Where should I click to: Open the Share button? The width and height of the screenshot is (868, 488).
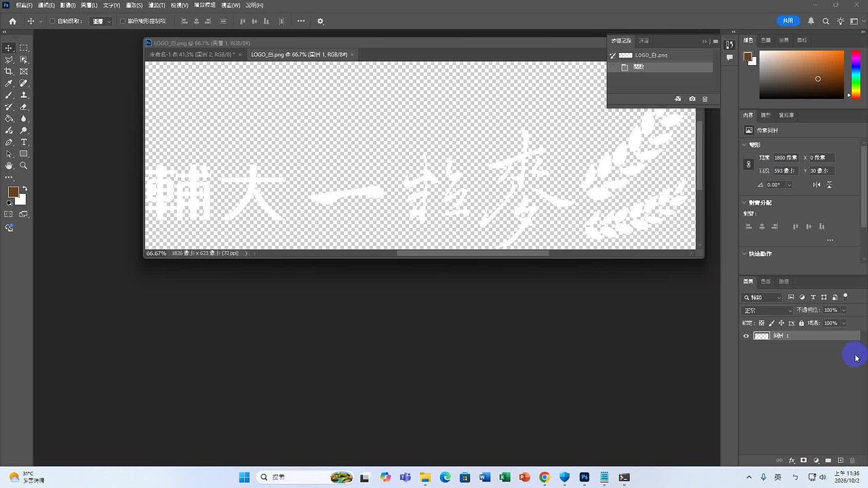click(787, 21)
